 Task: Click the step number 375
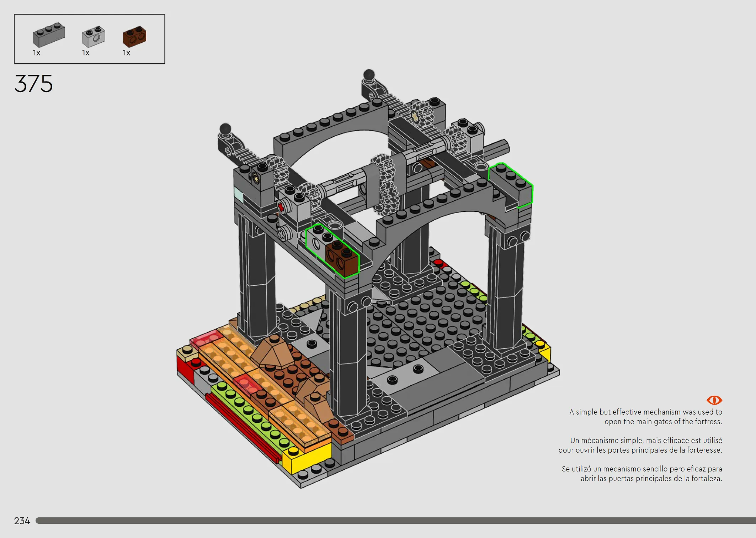click(33, 84)
